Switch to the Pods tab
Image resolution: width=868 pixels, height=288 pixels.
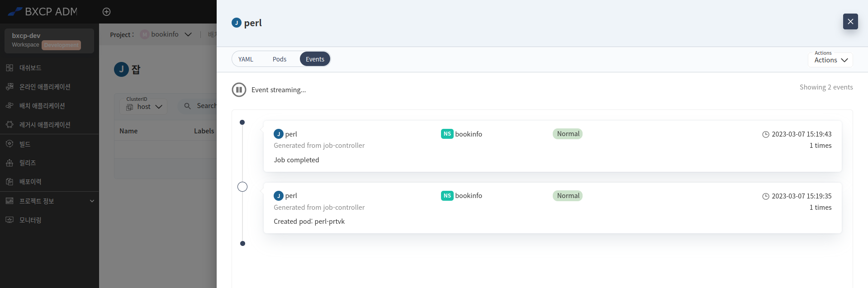280,59
